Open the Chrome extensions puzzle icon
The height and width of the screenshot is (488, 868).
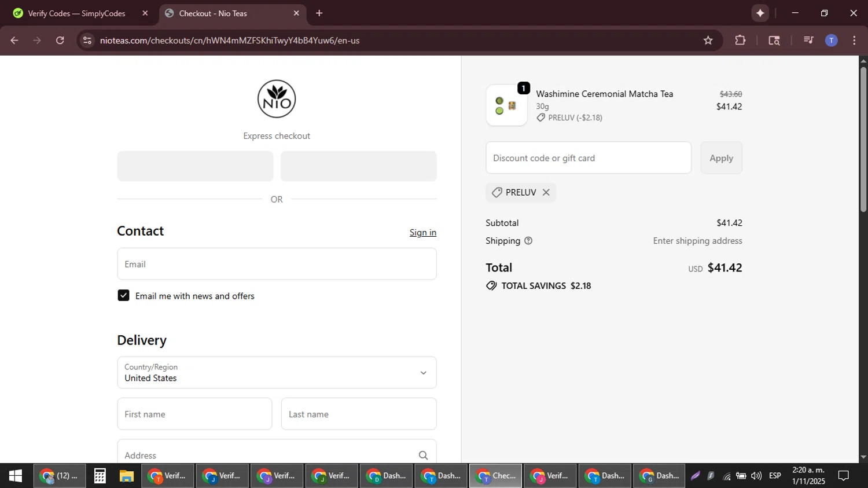740,41
